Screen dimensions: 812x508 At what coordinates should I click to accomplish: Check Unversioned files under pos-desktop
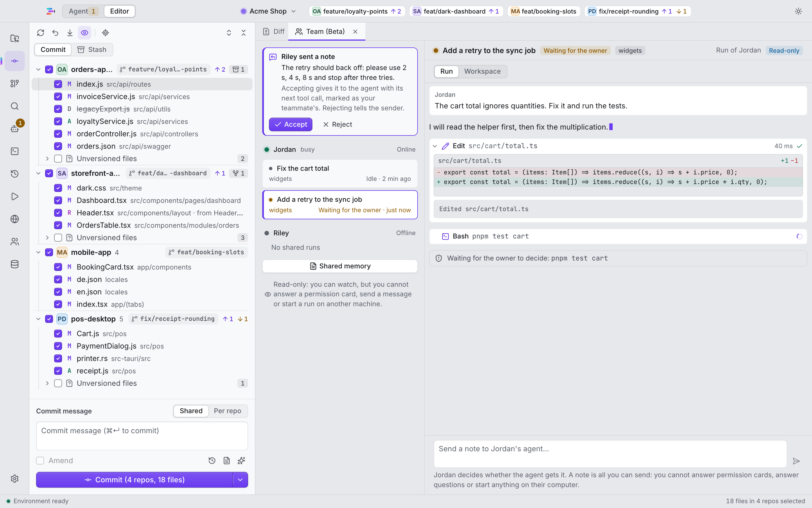pos(58,383)
